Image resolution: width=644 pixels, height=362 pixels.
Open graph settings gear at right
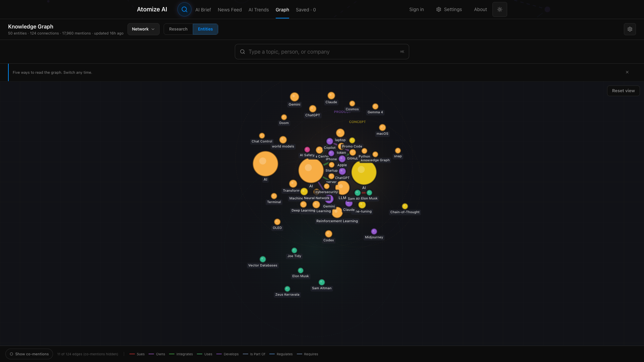point(630,29)
